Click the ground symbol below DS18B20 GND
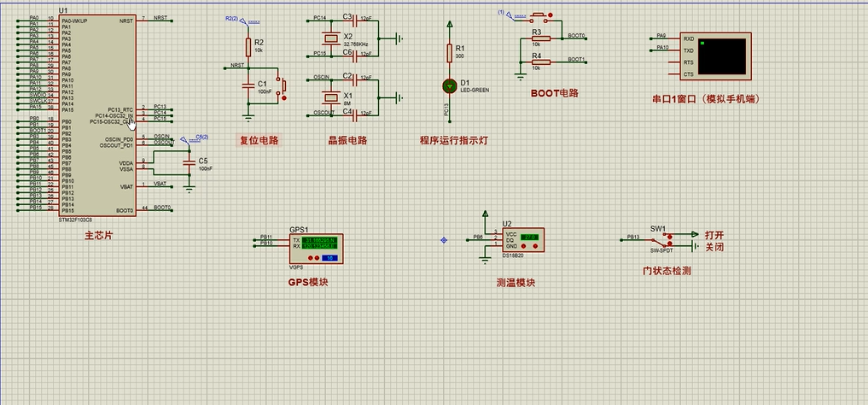868x405 pixels. click(485, 259)
